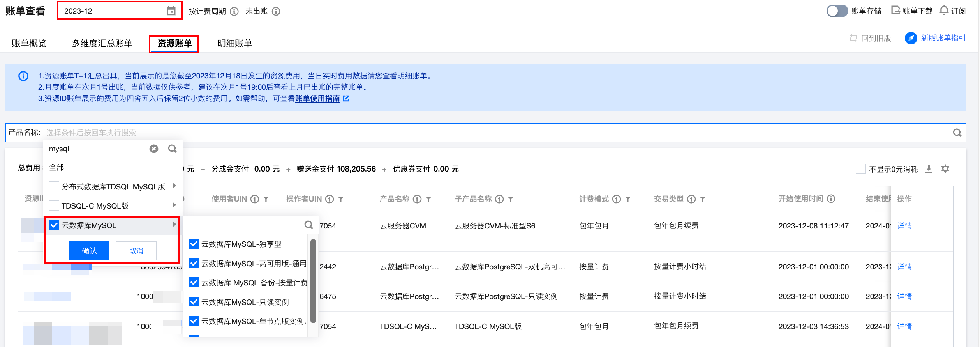The width and height of the screenshot is (980, 347).
Task: Filter by 操作者UIN column
Action: [x=341, y=199]
